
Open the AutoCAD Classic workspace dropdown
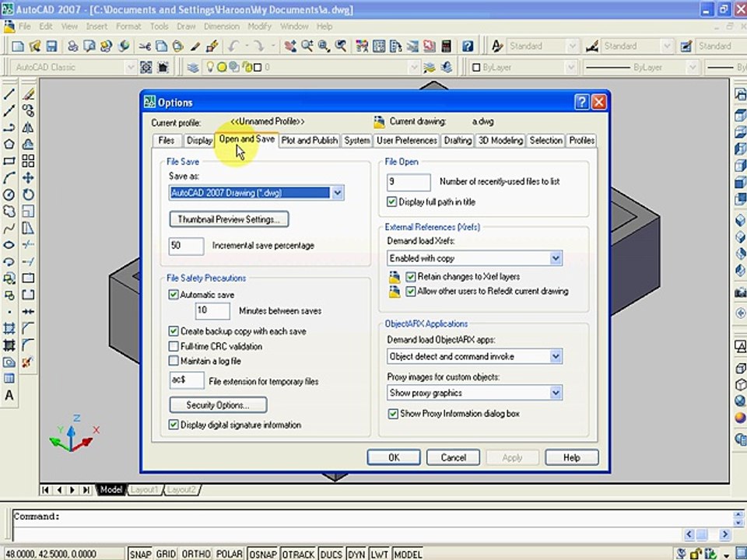coord(131,68)
